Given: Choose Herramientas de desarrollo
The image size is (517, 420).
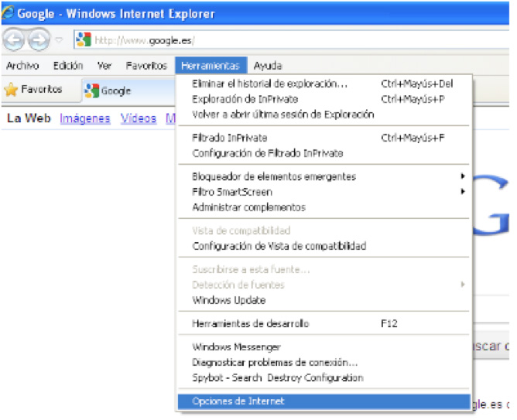Looking at the screenshot, I should click(x=324, y=323).
